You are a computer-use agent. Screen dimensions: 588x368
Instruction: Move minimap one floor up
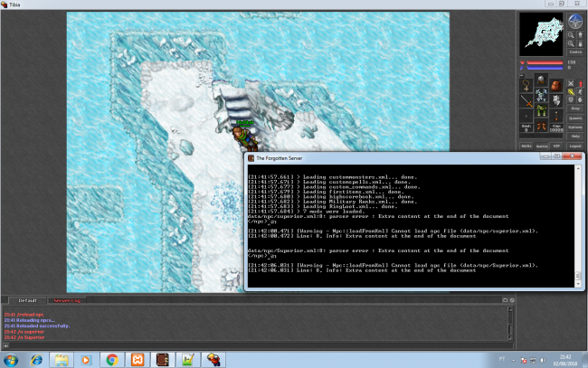tap(580, 35)
